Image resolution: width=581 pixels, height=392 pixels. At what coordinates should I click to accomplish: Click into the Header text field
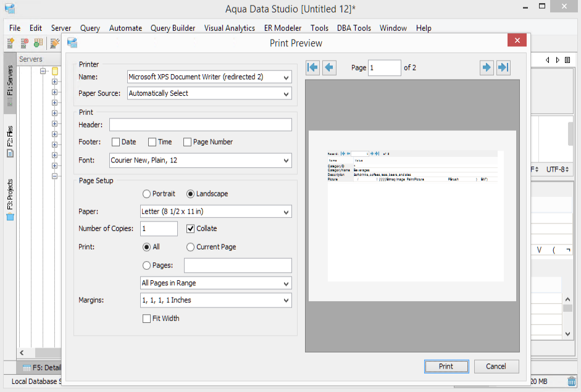pos(200,125)
